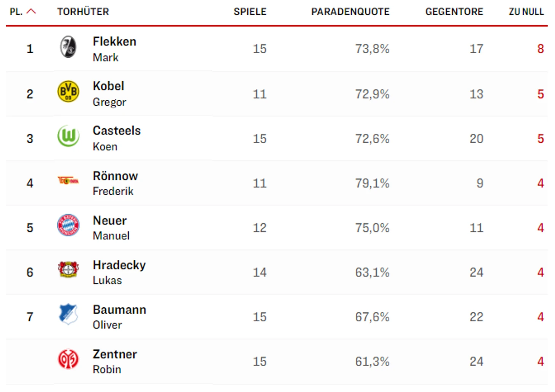Click the VfL Wolfsburg logo

point(68,136)
